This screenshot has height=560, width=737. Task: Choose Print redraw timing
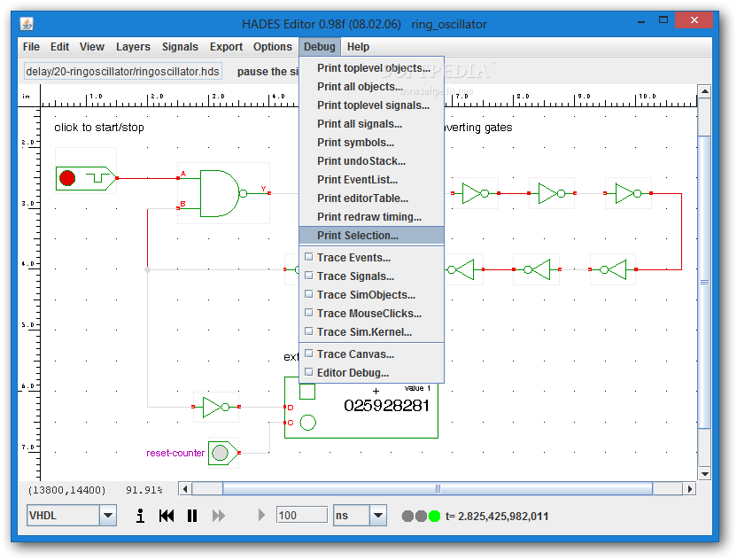(x=371, y=217)
